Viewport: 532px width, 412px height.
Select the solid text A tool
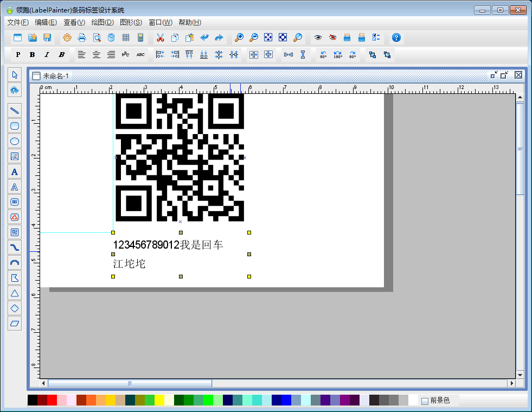(15, 172)
